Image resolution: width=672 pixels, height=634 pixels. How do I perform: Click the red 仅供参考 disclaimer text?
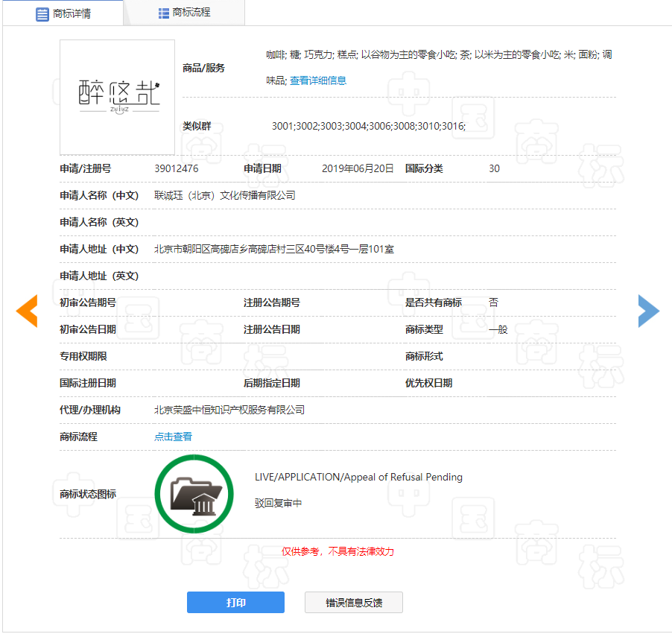[337, 551]
